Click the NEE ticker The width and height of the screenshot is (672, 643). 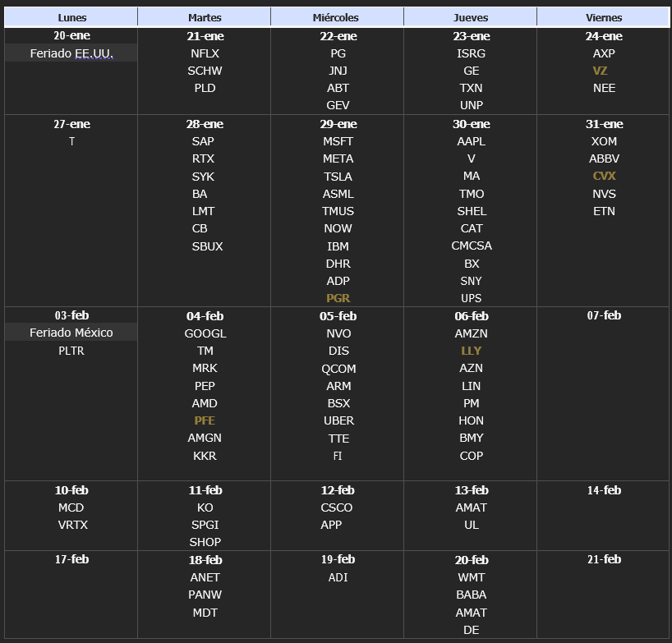pyautogui.click(x=604, y=88)
